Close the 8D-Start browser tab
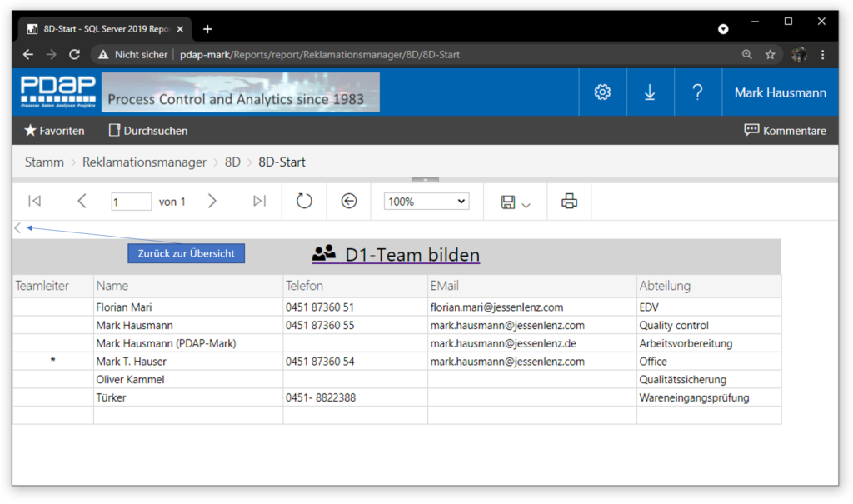This screenshot has height=504, width=853. click(180, 29)
